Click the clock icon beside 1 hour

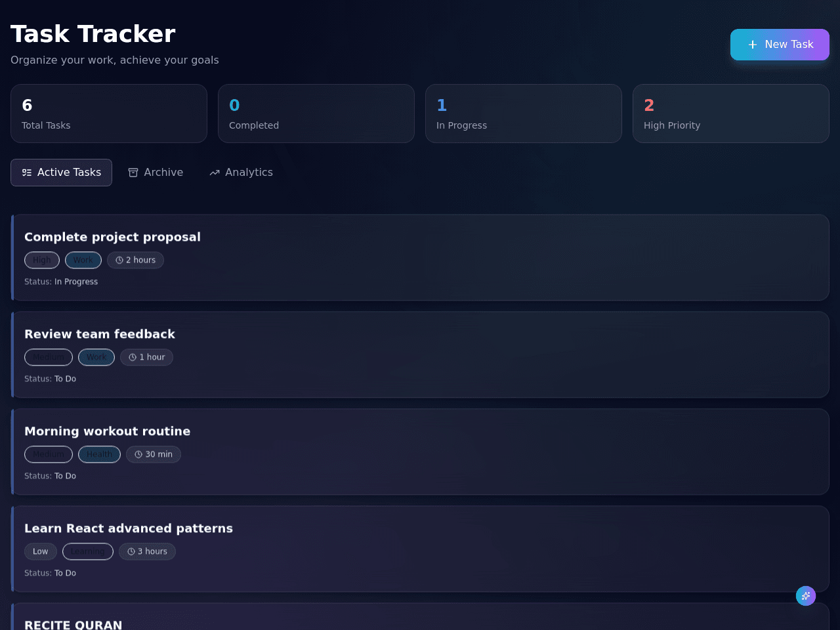click(133, 358)
